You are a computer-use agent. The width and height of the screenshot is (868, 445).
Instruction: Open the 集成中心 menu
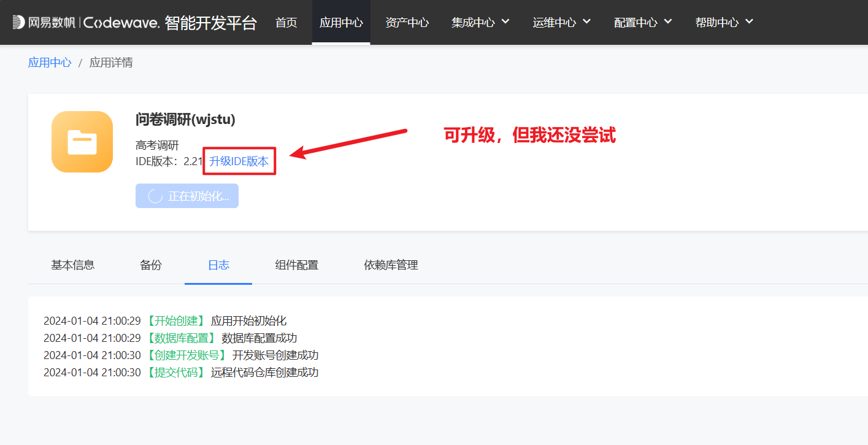[481, 23]
